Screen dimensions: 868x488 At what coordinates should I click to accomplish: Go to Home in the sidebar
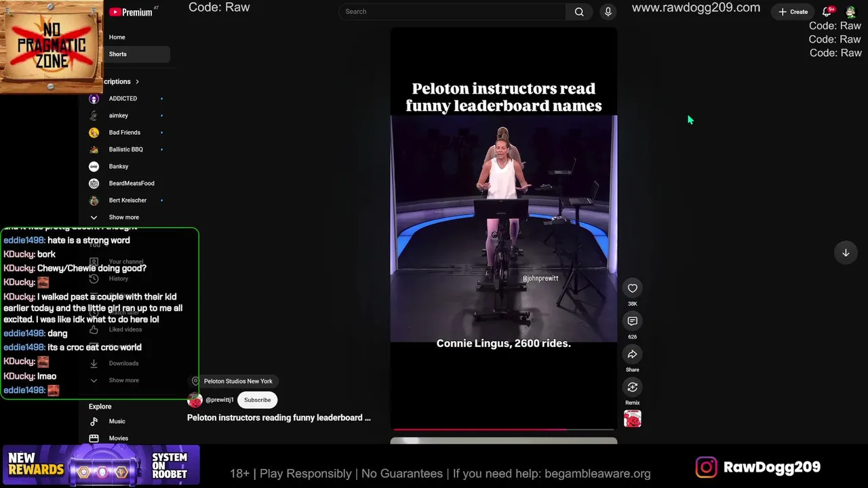(117, 37)
